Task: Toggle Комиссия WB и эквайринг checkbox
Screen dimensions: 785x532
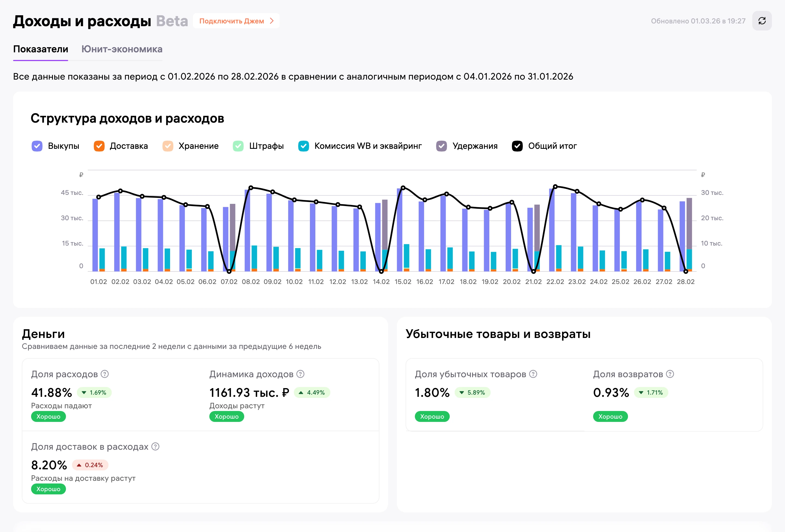Action: click(x=304, y=146)
